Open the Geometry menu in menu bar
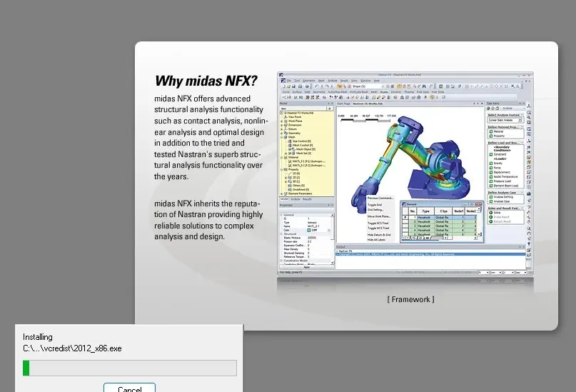 pos(308,81)
